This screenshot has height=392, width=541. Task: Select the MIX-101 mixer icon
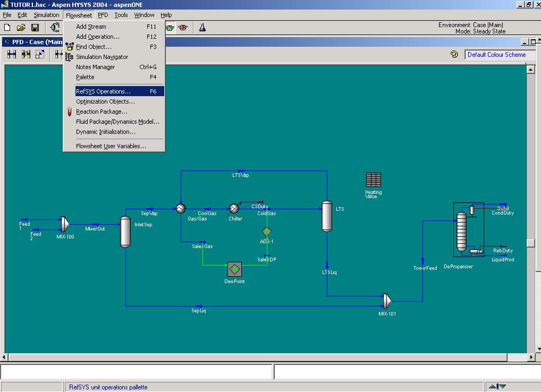(387, 301)
